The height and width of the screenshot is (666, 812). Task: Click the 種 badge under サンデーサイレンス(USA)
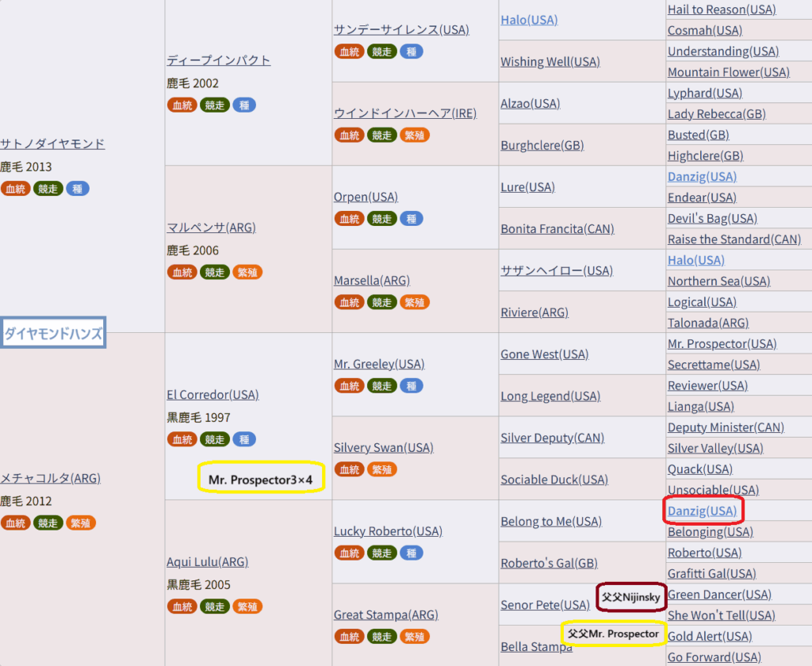pyautogui.click(x=411, y=52)
